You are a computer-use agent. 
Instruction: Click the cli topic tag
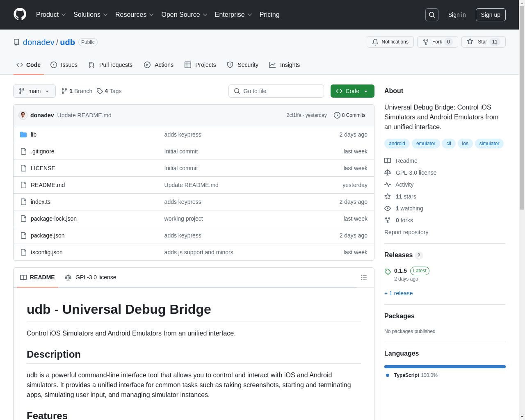pos(449,144)
